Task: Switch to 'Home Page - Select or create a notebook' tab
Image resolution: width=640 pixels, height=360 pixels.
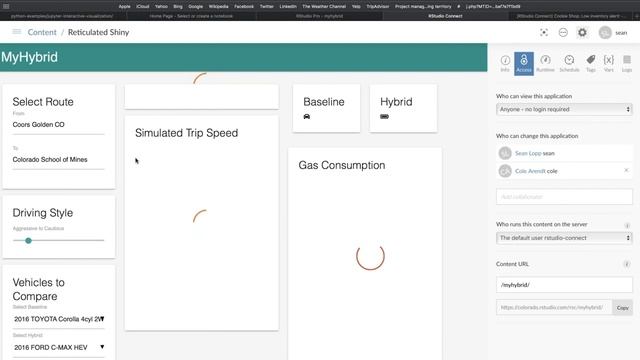Action: 191,16
